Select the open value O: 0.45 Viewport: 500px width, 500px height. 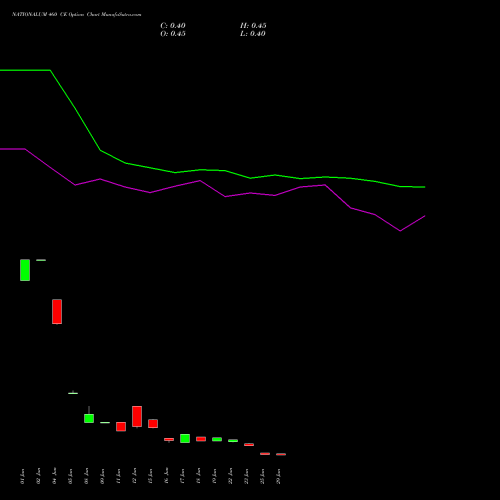173,34
